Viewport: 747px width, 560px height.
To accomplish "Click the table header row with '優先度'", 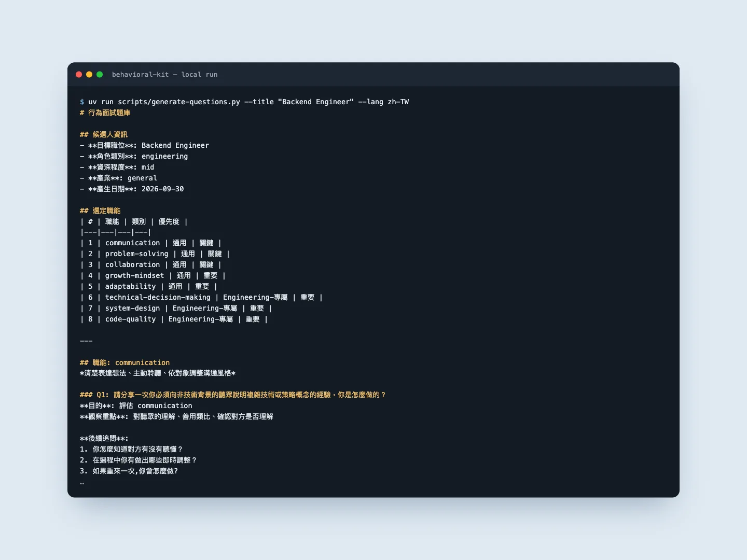I will [x=134, y=221].
